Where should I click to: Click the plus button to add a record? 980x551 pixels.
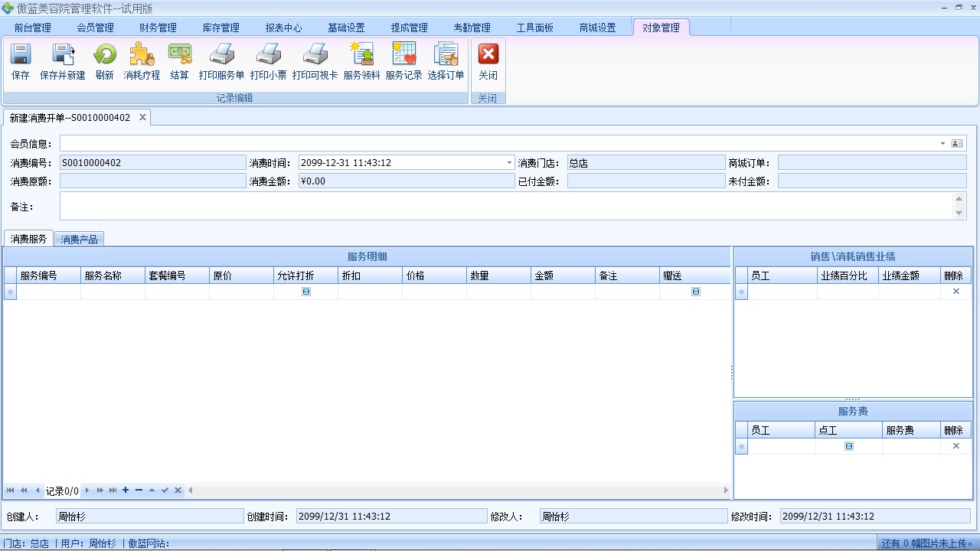(125, 491)
